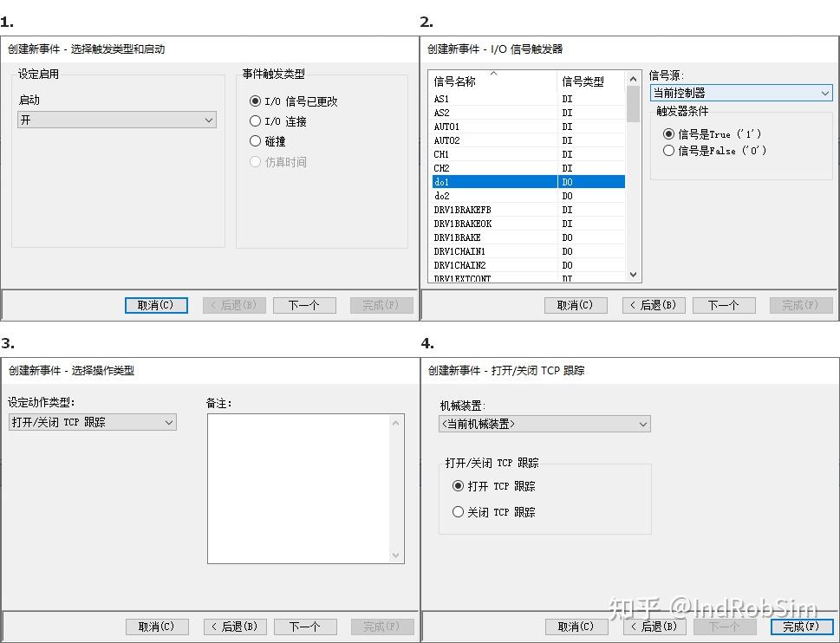
Task: Click the signal list scrollbar down arrow
Action: click(x=631, y=274)
